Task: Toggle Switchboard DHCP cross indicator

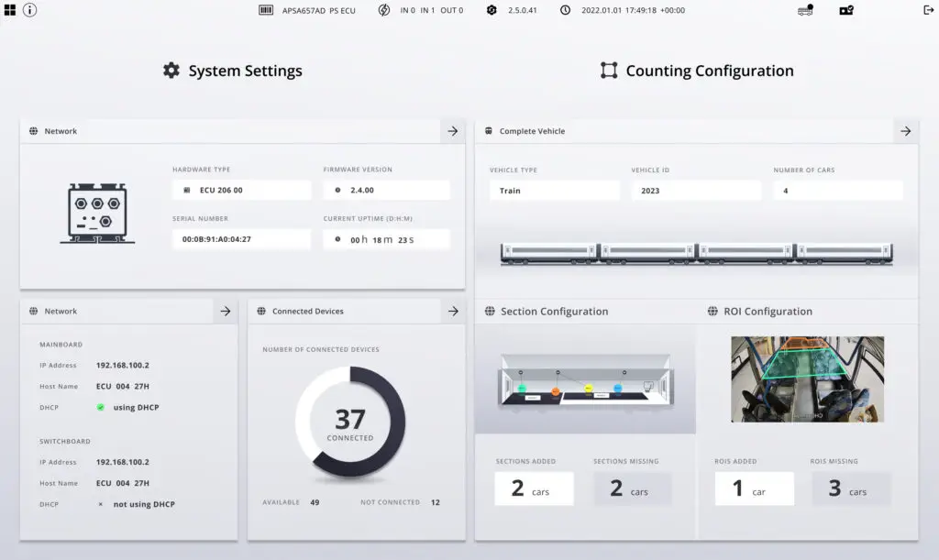Action: pyautogui.click(x=100, y=504)
